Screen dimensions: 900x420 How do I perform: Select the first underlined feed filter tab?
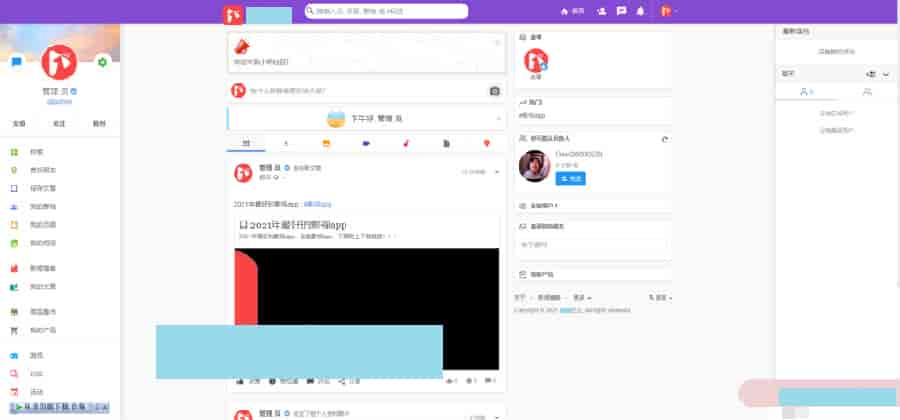pyautogui.click(x=246, y=143)
